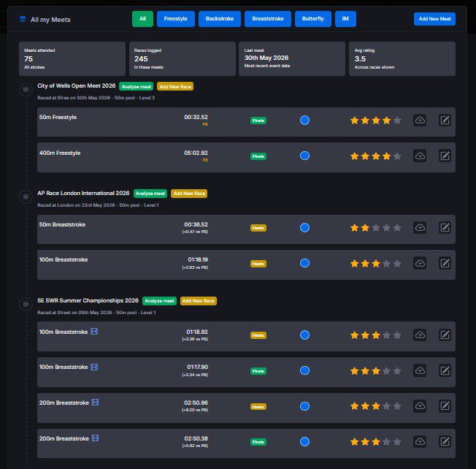Viewport: 476px width, 469px height.
Task: Click the Add New Meet button
Action: 434,19
